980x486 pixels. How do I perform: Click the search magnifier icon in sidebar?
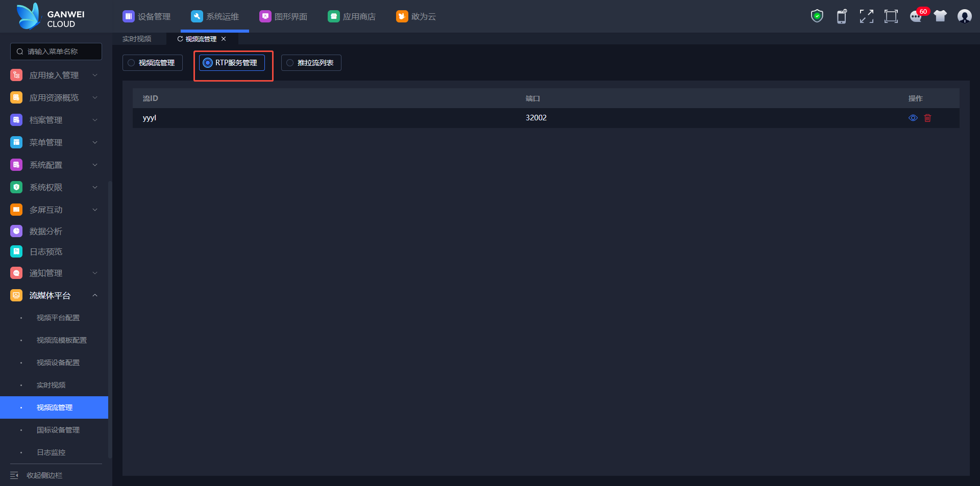[20, 52]
